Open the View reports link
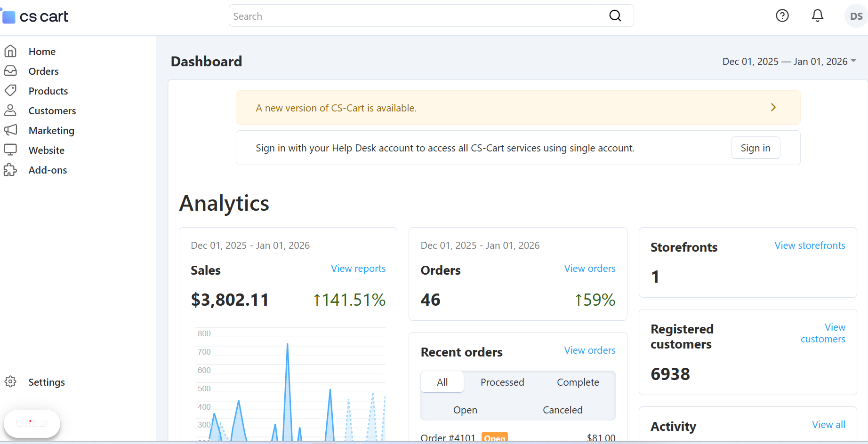 (358, 269)
